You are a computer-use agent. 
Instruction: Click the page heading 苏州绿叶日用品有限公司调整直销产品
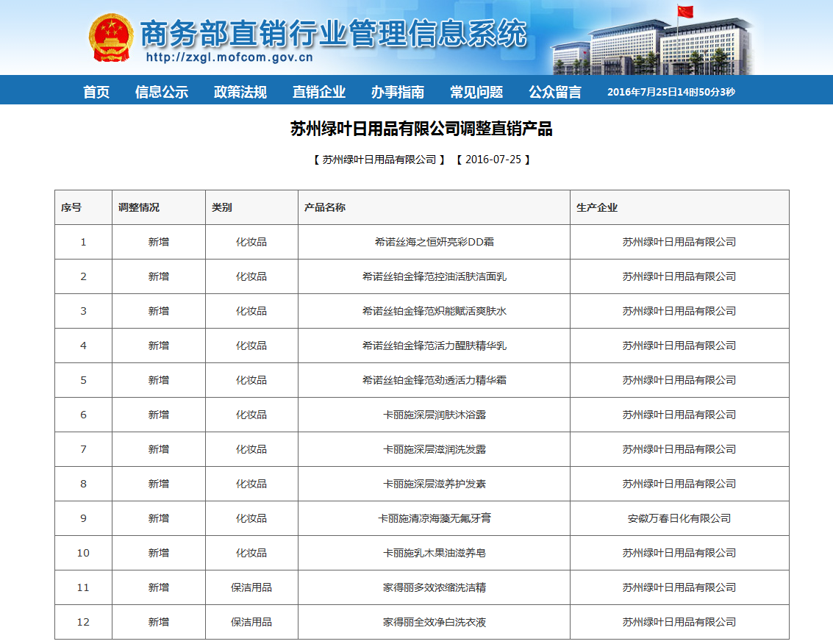[421, 129]
